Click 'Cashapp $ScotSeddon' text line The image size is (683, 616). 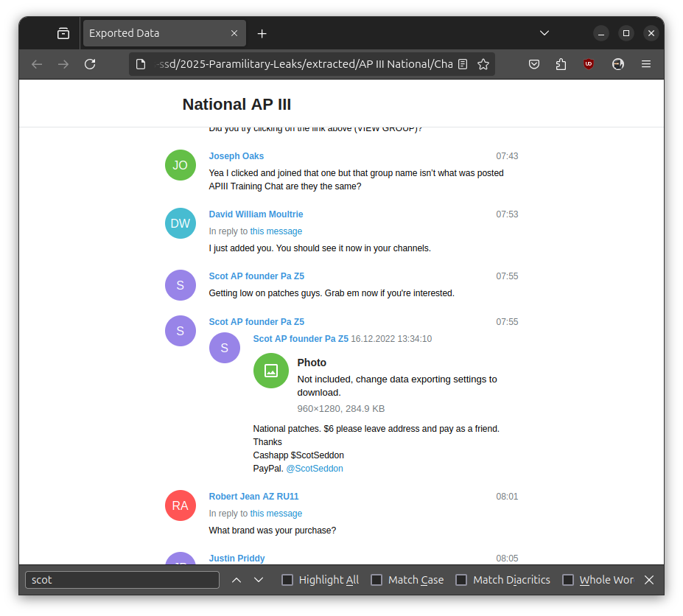tap(298, 455)
